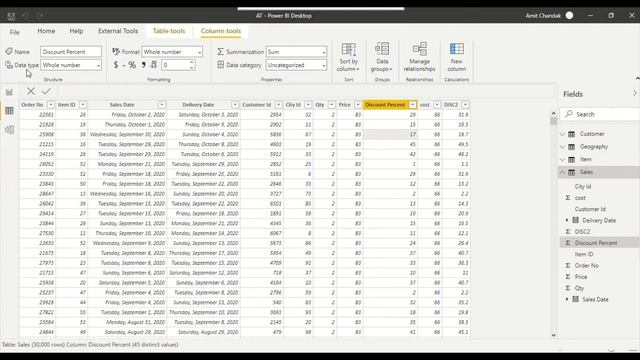Viewport: 640px width, 360px height.
Task: Select the Order No field in Fields
Action: [587, 265]
